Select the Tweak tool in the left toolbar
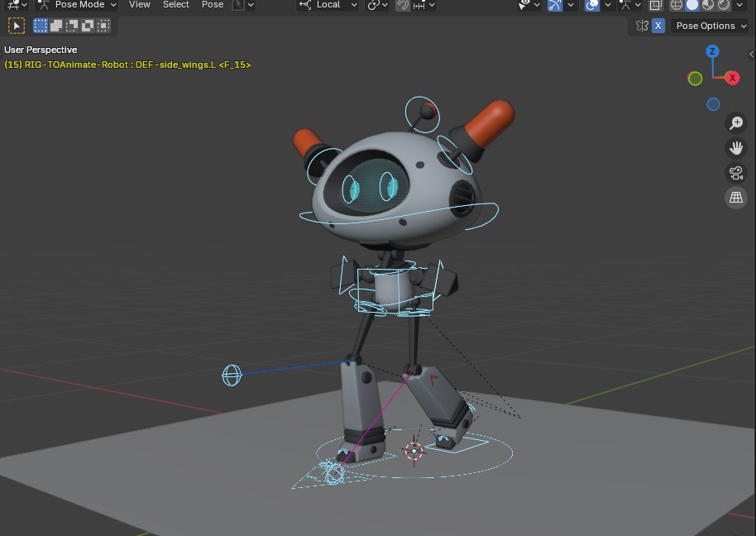The width and height of the screenshot is (756, 536). 16,25
